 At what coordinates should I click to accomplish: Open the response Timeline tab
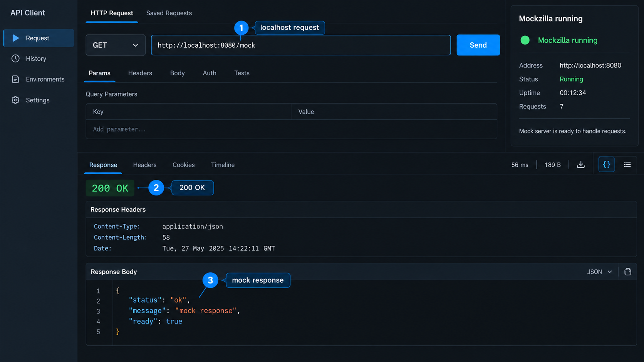click(223, 165)
